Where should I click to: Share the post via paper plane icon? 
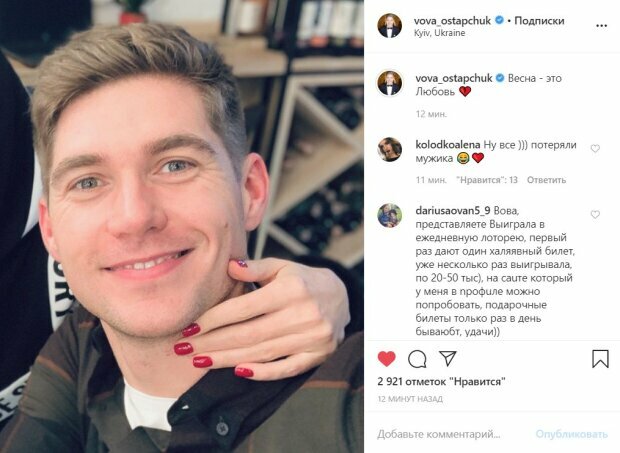click(448, 358)
